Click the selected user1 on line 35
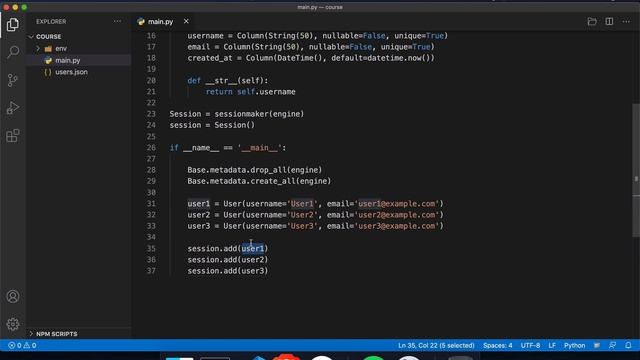Image resolution: width=640 pixels, height=360 pixels. (253, 248)
